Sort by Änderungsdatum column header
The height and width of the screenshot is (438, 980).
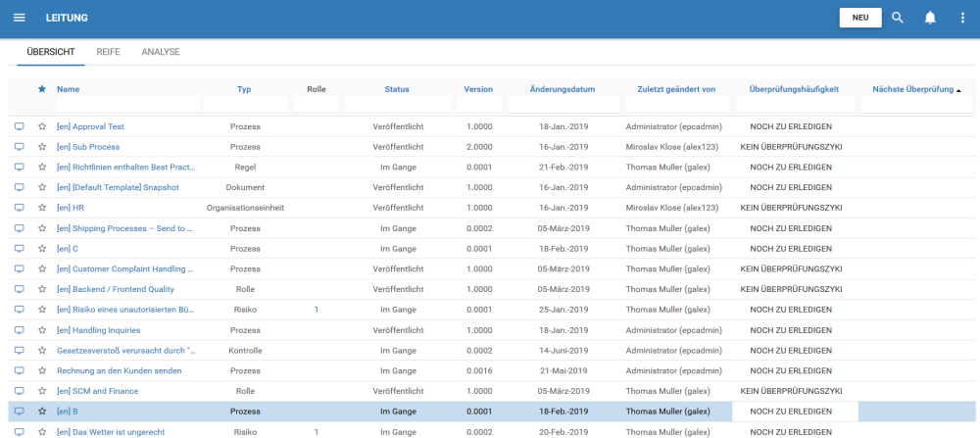point(563,89)
